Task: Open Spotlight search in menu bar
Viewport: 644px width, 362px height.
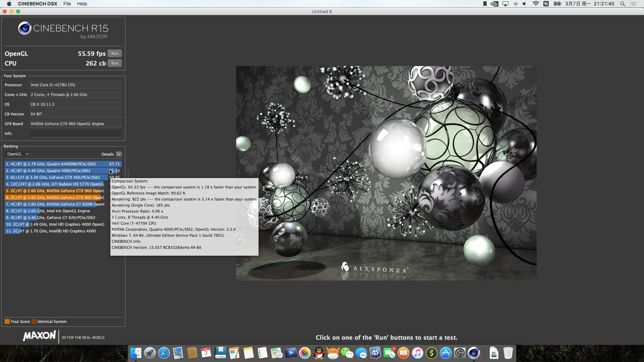Action: click(x=623, y=4)
